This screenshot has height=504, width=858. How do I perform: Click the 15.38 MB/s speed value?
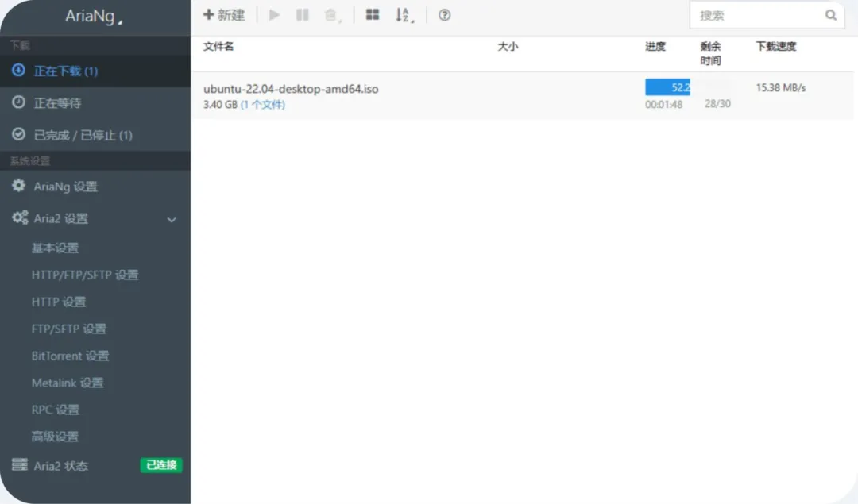coord(781,87)
